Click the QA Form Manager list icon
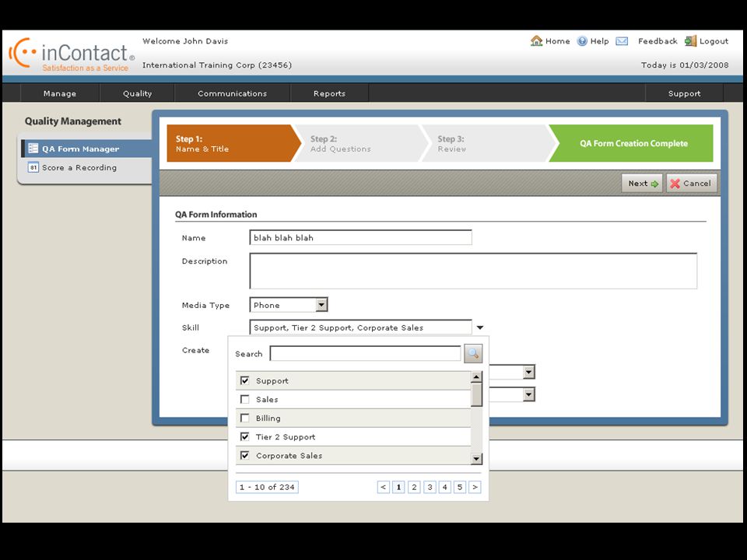Image resolution: width=747 pixels, height=560 pixels. (33, 148)
